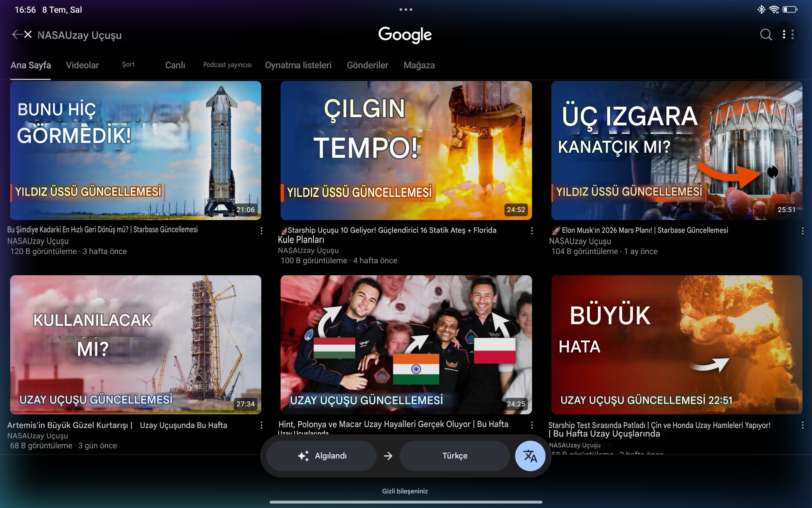
Task: Open the three-dots multitasking indicator at top
Action: (406, 10)
